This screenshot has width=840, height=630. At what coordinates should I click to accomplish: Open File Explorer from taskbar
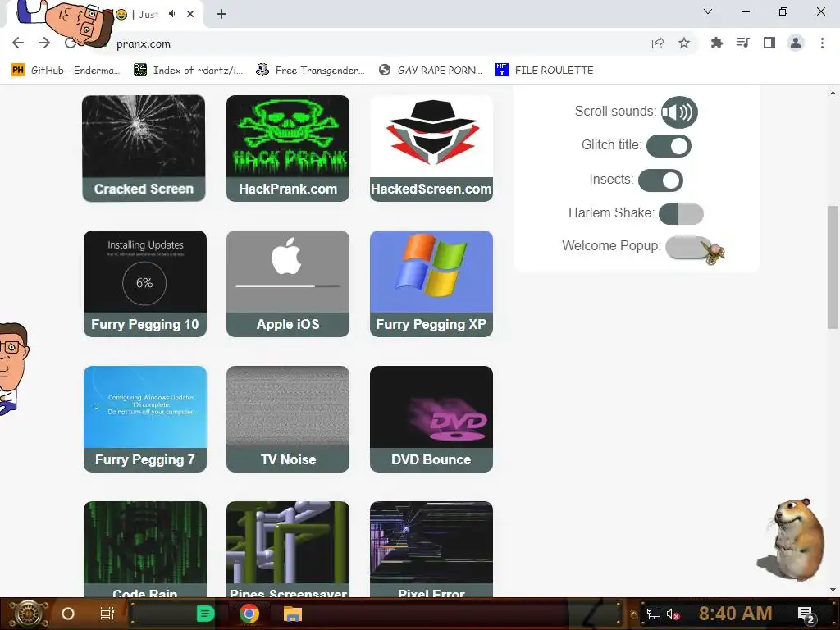pyautogui.click(x=293, y=614)
